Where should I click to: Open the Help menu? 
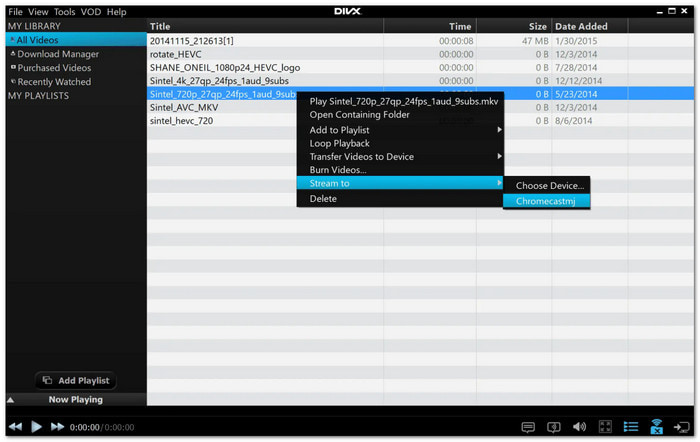point(117,12)
